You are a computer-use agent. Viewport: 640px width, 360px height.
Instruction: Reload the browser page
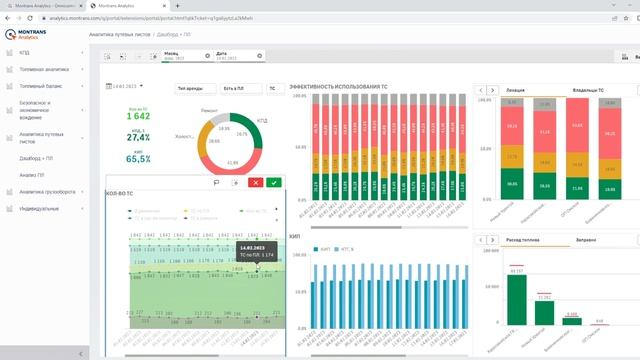pos(30,18)
